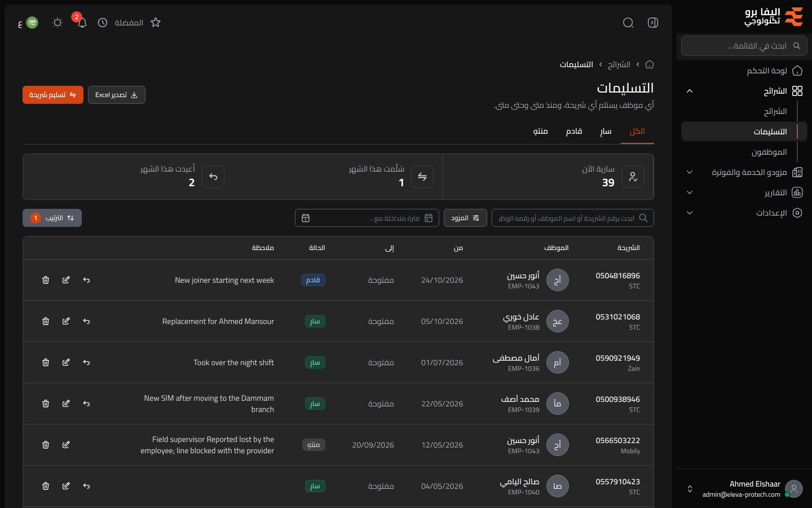Delete the 0557910423 assignment
This screenshot has width=812, height=508.
coord(46,486)
